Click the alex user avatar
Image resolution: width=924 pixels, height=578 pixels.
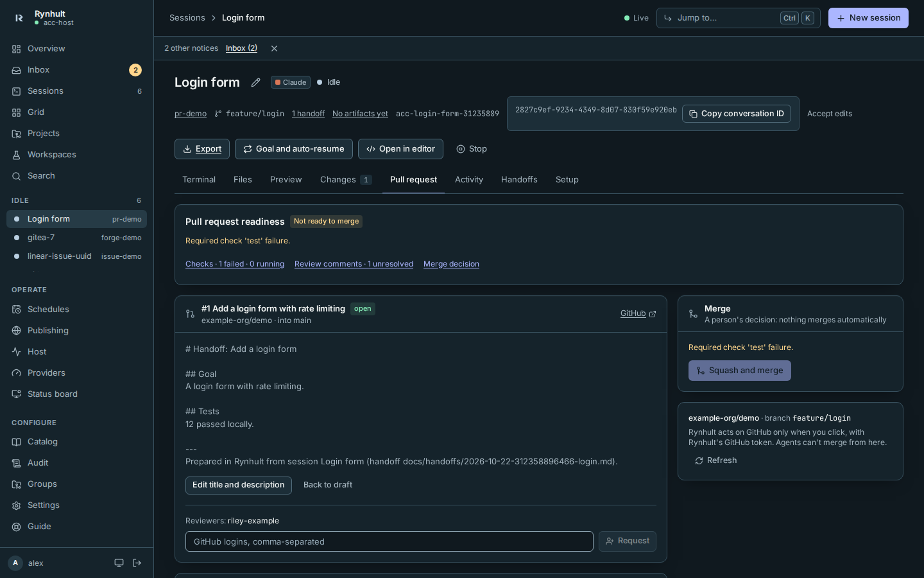pyautogui.click(x=15, y=563)
